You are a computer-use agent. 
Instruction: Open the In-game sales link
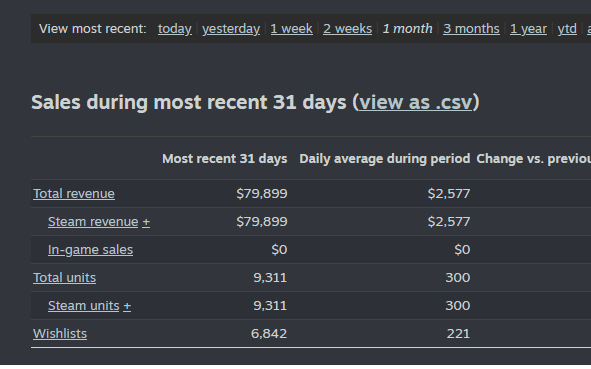[90, 250]
